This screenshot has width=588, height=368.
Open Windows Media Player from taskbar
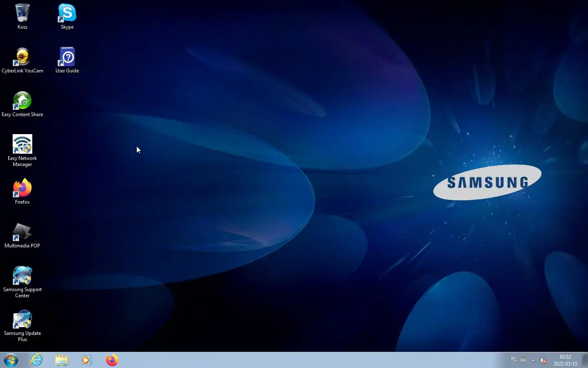tap(87, 360)
